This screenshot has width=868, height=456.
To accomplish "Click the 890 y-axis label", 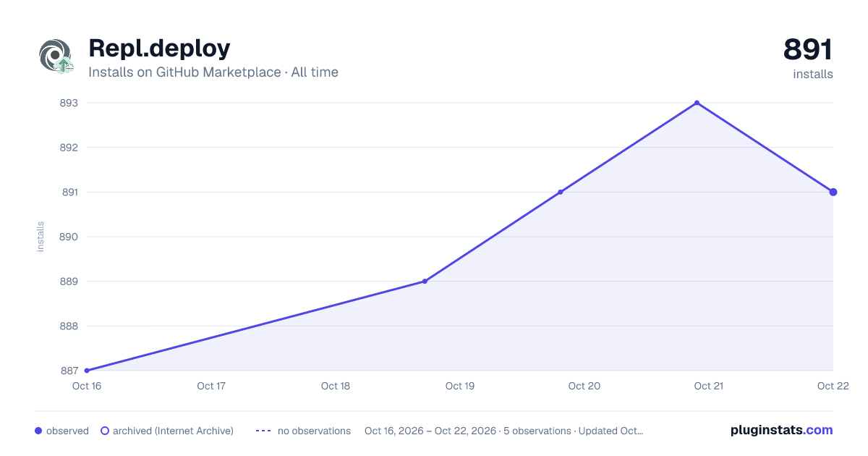I will [69, 237].
